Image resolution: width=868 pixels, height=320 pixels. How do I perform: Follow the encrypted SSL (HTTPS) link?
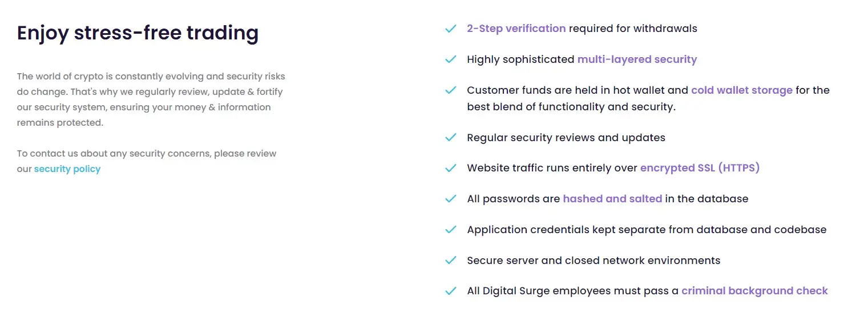700,168
